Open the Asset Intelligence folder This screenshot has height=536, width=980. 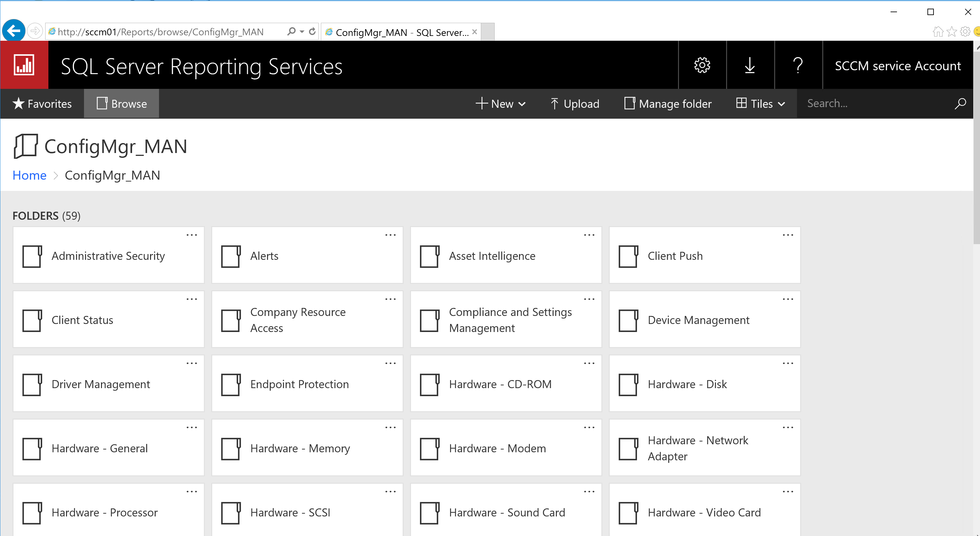point(491,256)
